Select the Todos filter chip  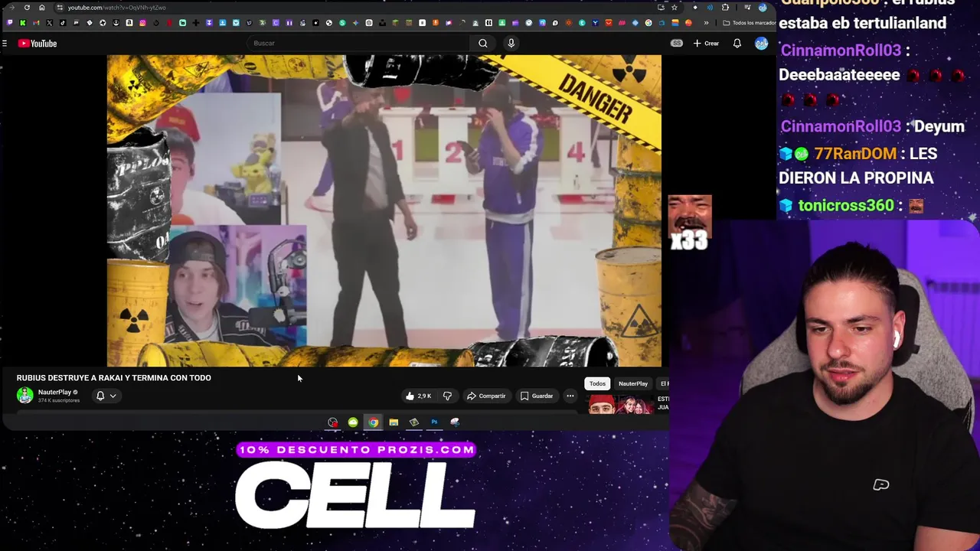597,383
